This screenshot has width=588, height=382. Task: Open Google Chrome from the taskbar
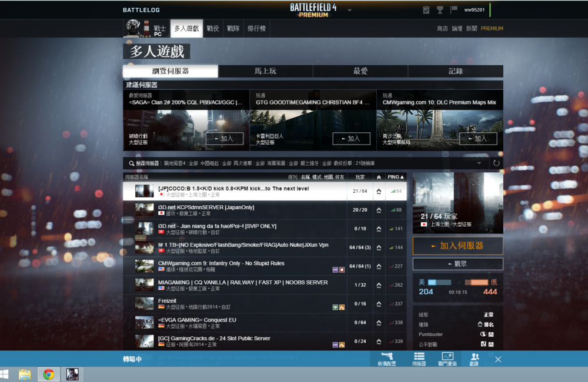click(x=48, y=374)
